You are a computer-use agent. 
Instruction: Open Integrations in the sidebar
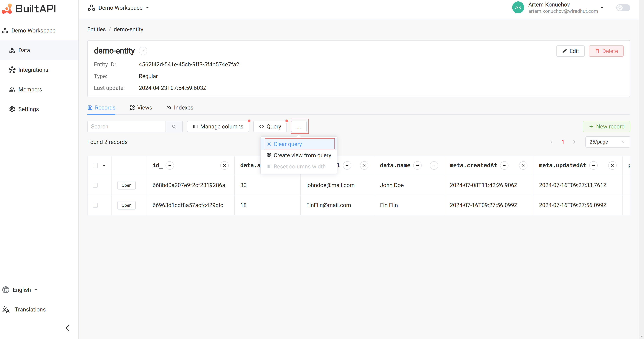click(39, 70)
